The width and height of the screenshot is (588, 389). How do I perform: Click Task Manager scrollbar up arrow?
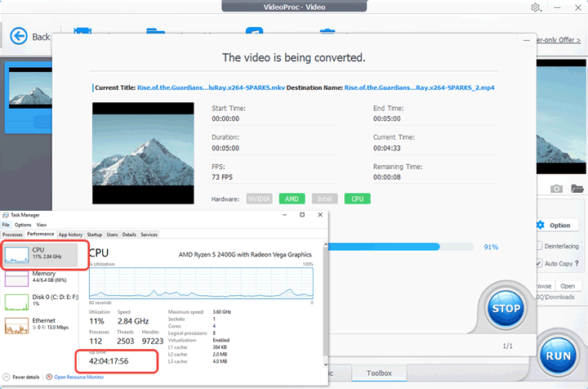326,244
